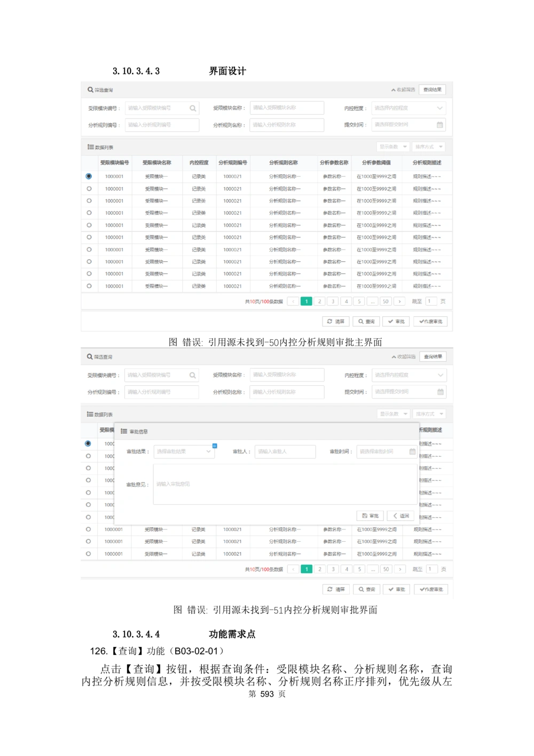The height and width of the screenshot is (756, 534).
Task: Select the last row radio button in lower table
Action: pyautogui.click(x=88, y=554)
